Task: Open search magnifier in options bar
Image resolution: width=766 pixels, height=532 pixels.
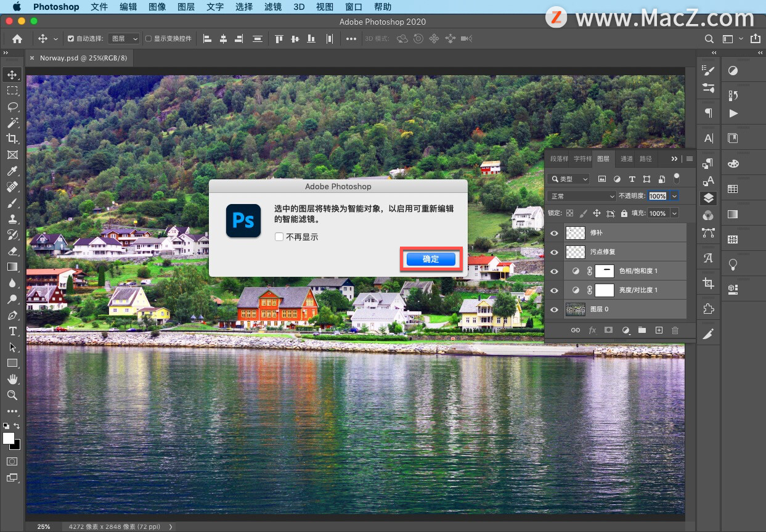Action: pos(709,39)
